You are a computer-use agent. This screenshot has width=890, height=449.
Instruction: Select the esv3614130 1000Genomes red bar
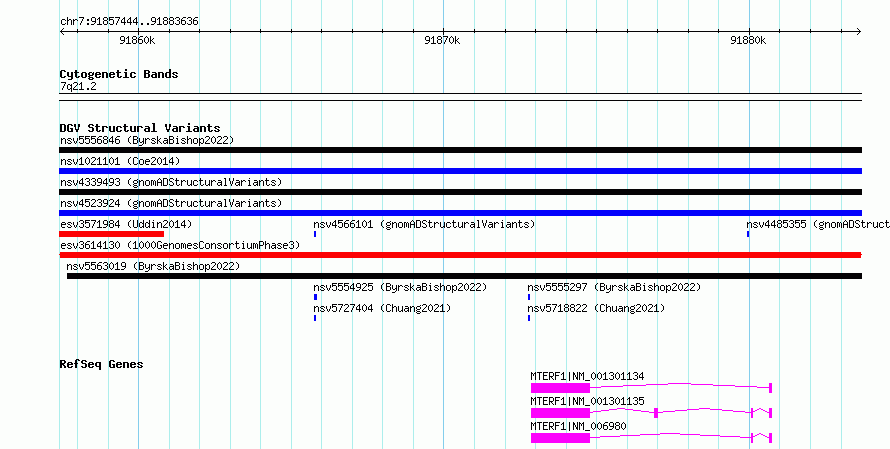point(460,255)
